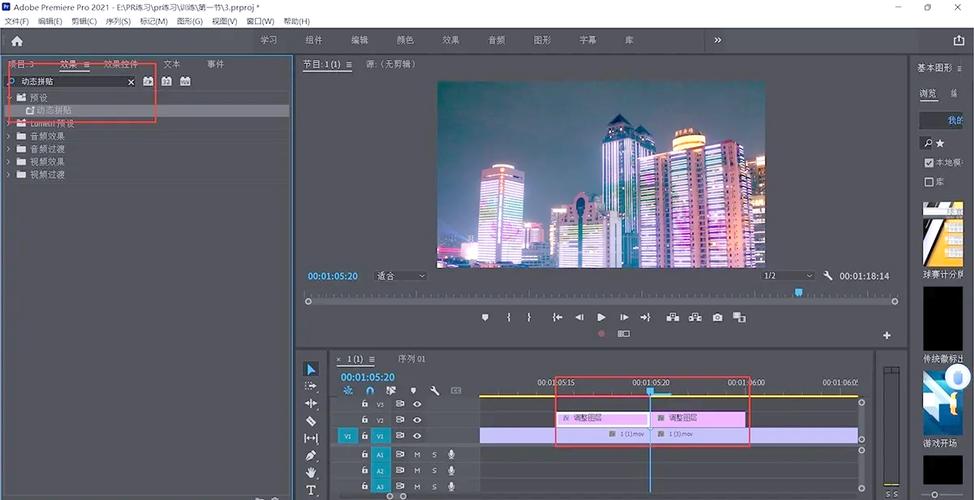Select the Ripple Edit tool
The height and width of the screenshot is (500, 974).
pyautogui.click(x=311, y=403)
